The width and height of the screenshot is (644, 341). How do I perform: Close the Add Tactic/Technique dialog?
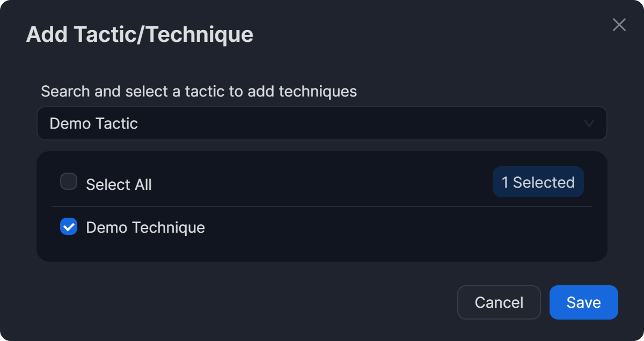(619, 25)
